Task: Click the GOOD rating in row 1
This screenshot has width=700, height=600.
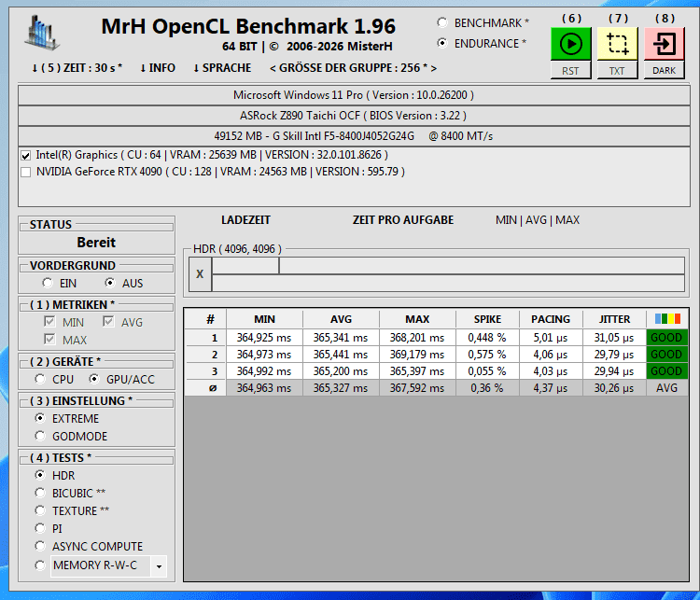Action: (667, 338)
